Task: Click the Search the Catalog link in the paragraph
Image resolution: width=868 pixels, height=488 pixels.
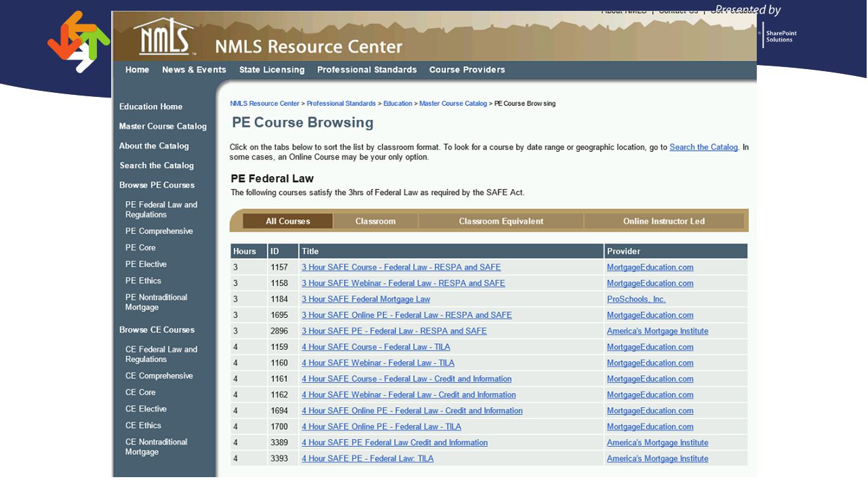Action: (703, 147)
